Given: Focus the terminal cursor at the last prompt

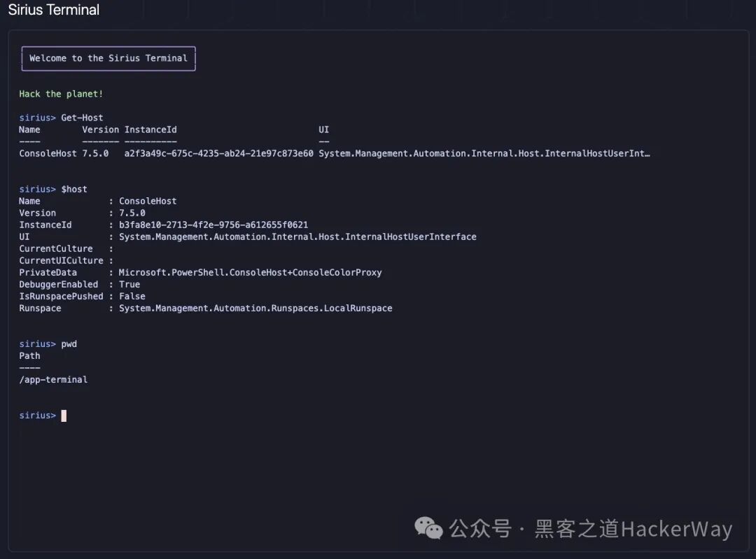Looking at the screenshot, I should [64, 416].
